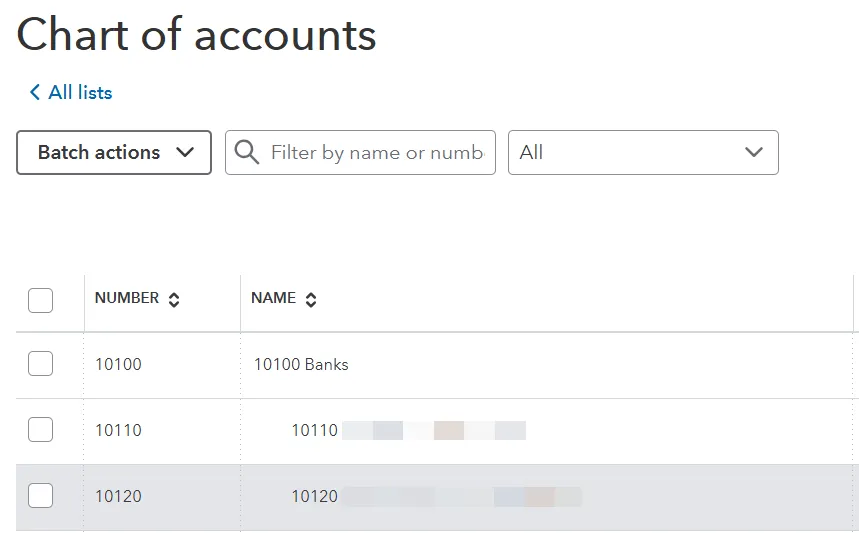
Task: Check the box for account 10100
Action: coord(40,364)
